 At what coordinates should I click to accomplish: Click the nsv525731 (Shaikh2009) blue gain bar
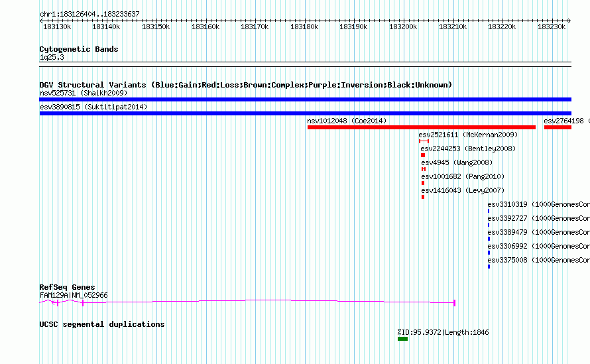pos(305,99)
